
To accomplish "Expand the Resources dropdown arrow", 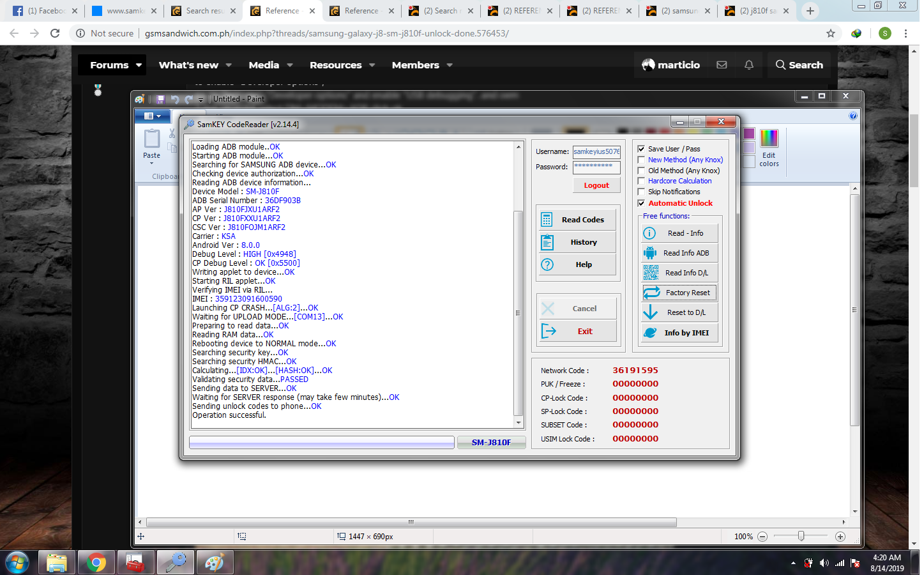I will pyautogui.click(x=372, y=65).
